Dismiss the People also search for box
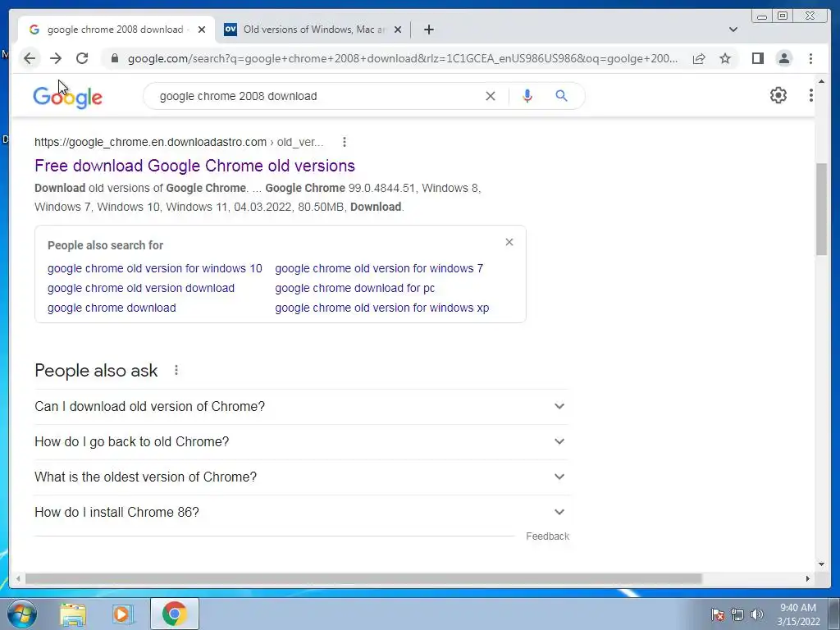Viewport: 840px width, 630px height. click(x=509, y=242)
